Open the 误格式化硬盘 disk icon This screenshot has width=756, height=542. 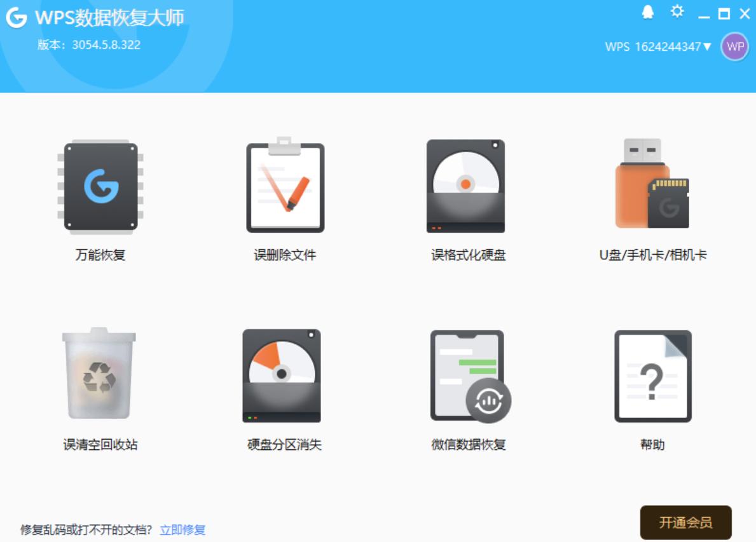coord(466,186)
